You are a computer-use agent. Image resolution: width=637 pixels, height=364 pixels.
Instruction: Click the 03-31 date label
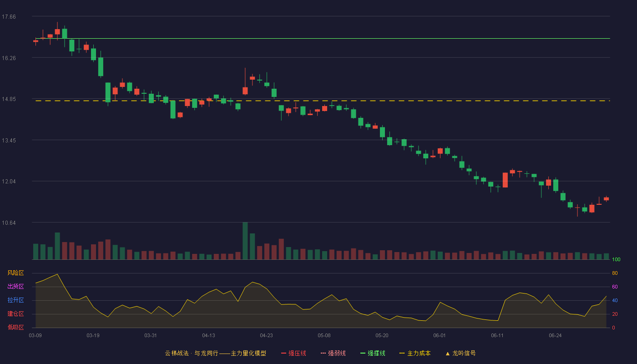coord(151,335)
